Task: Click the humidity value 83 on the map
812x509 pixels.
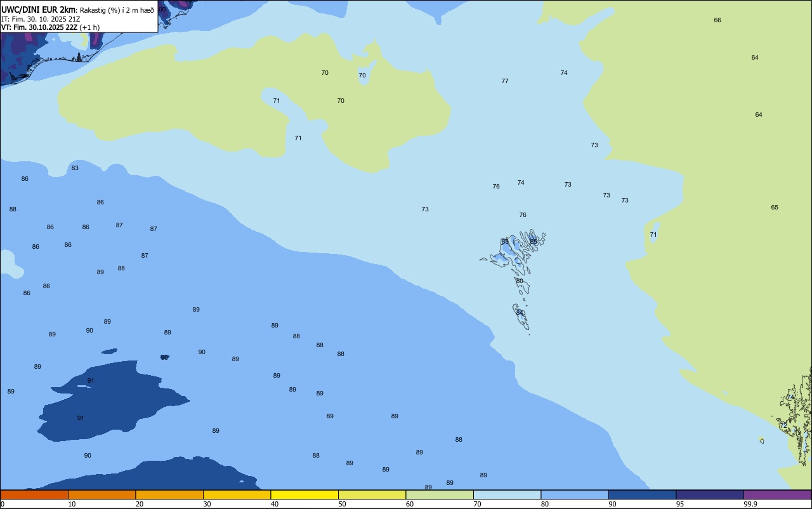Action: click(x=75, y=168)
